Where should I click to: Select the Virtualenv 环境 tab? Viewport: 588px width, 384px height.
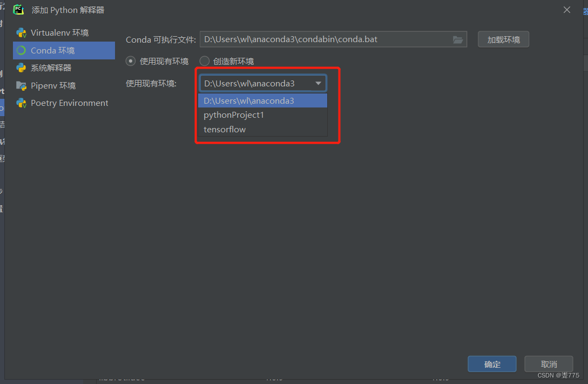pos(64,32)
